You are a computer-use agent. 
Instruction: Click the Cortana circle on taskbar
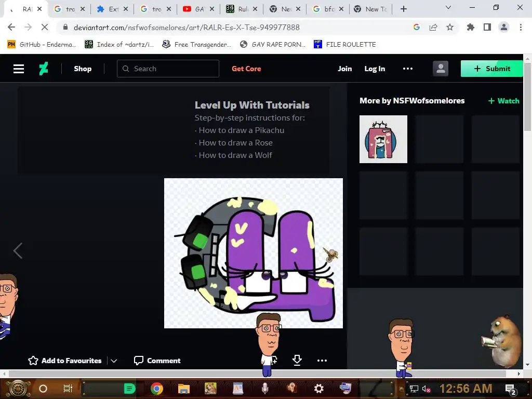[43, 389]
